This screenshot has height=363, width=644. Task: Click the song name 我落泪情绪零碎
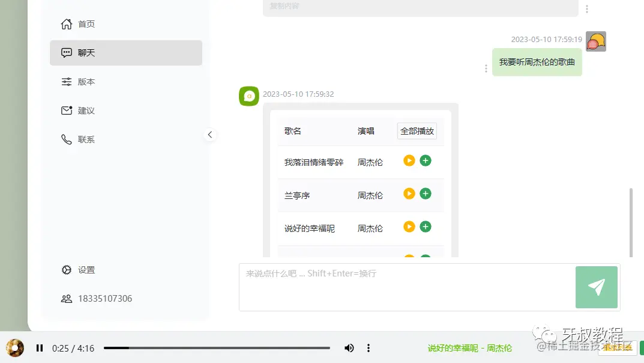[314, 162]
